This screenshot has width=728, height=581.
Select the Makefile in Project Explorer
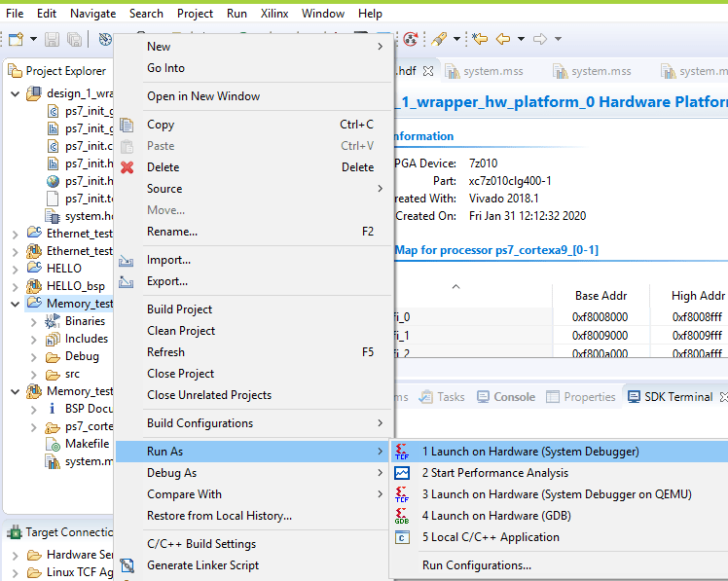point(87,444)
